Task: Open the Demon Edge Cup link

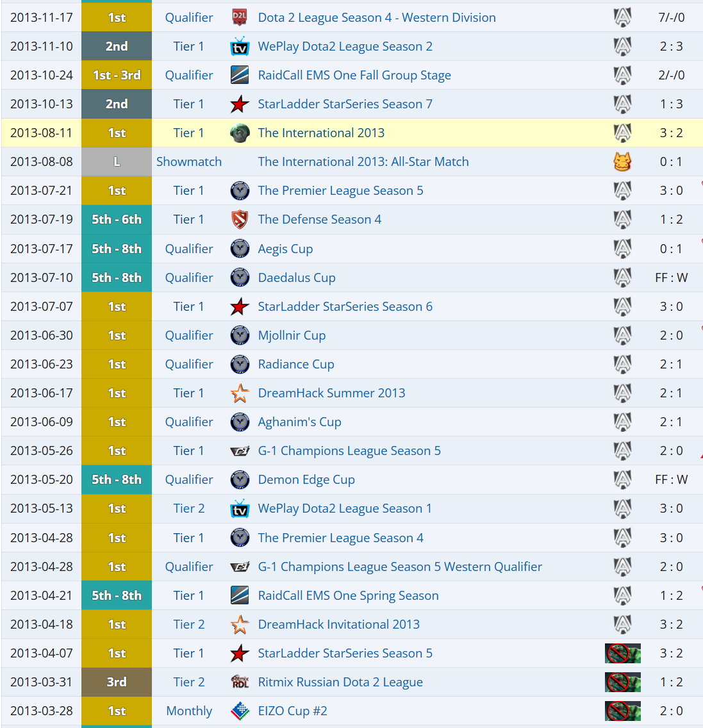Action: (x=306, y=479)
